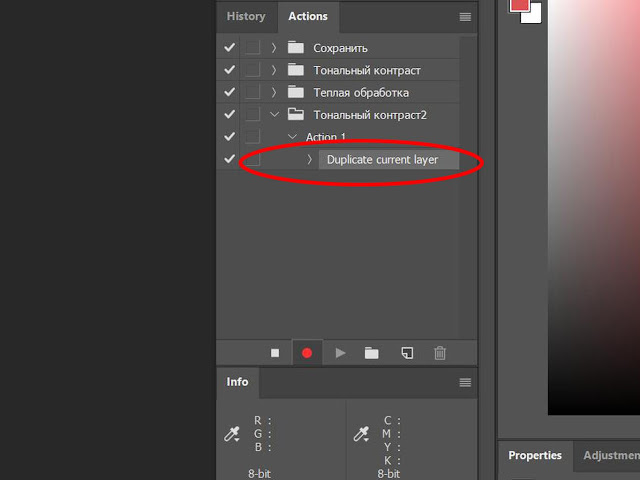Open RGB eyedropper readout options

[232, 434]
